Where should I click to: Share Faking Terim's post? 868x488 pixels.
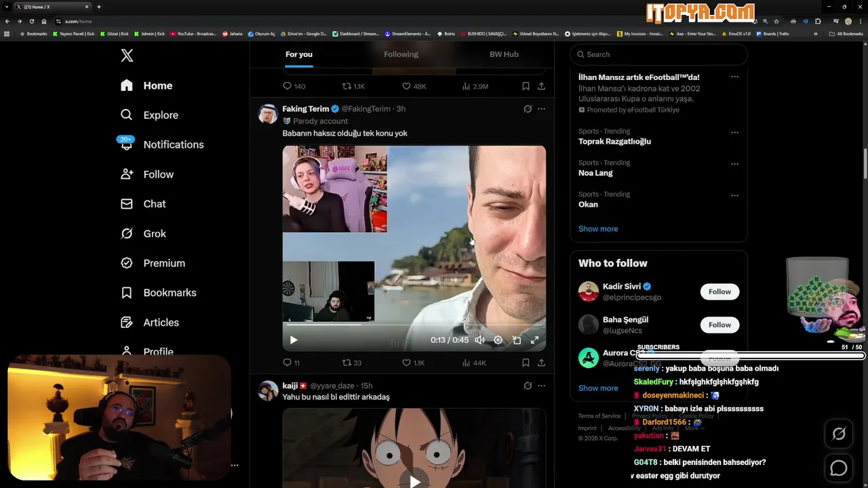(541, 363)
